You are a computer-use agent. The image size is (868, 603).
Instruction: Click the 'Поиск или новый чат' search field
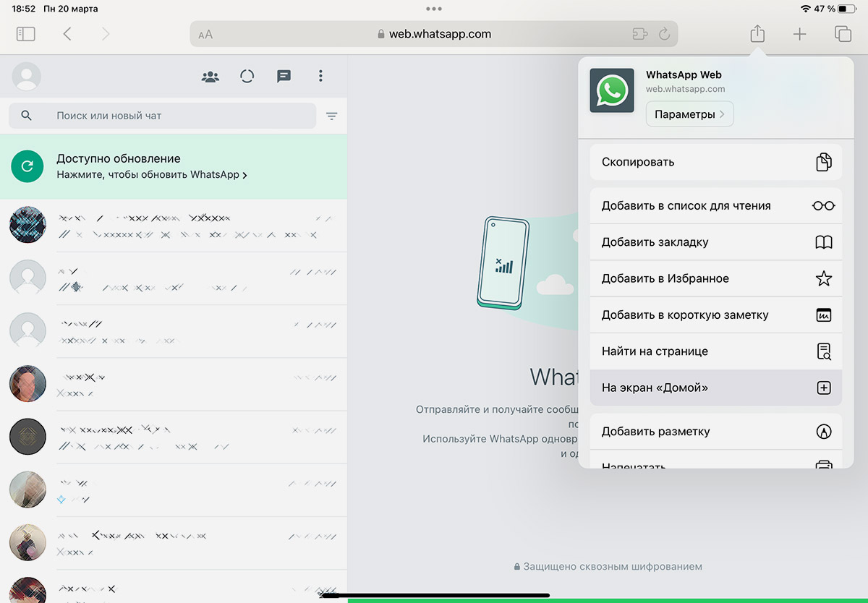click(163, 116)
